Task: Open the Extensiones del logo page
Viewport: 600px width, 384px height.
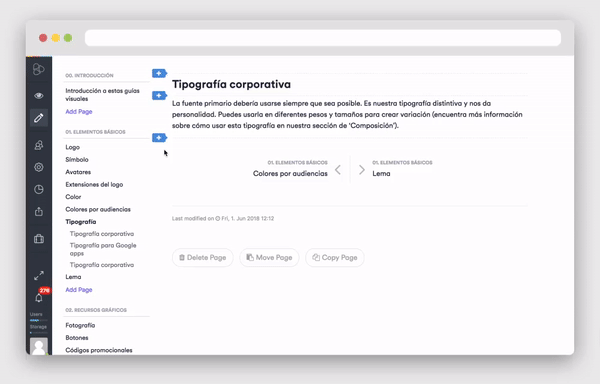Action: point(94,184)
